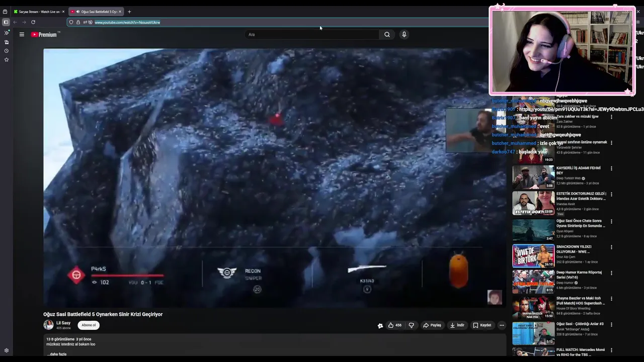Image resolution: width=644 pixels, height=362 pixels.
Task: Click the blocked autoplay icon in address bar
Action: (90, 22)
